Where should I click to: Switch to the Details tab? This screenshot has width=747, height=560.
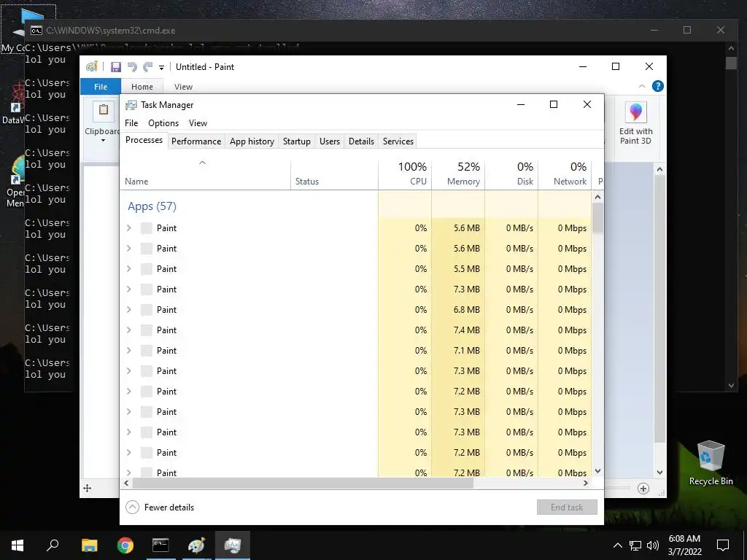point(361,141)
